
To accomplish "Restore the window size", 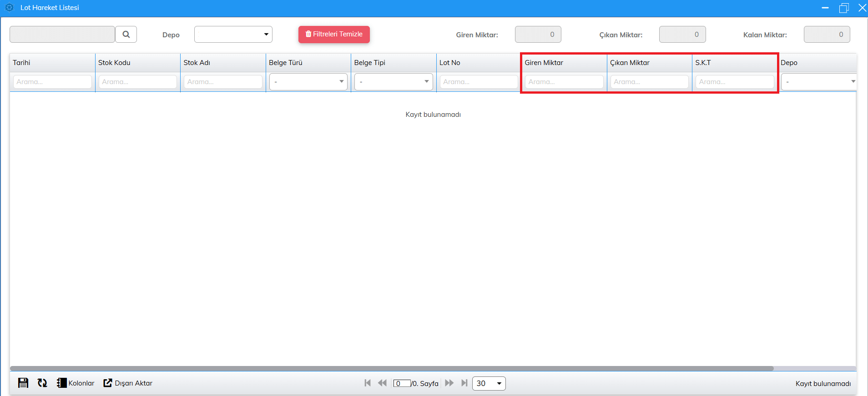I will pyautogui.click(x=844, y=8).
